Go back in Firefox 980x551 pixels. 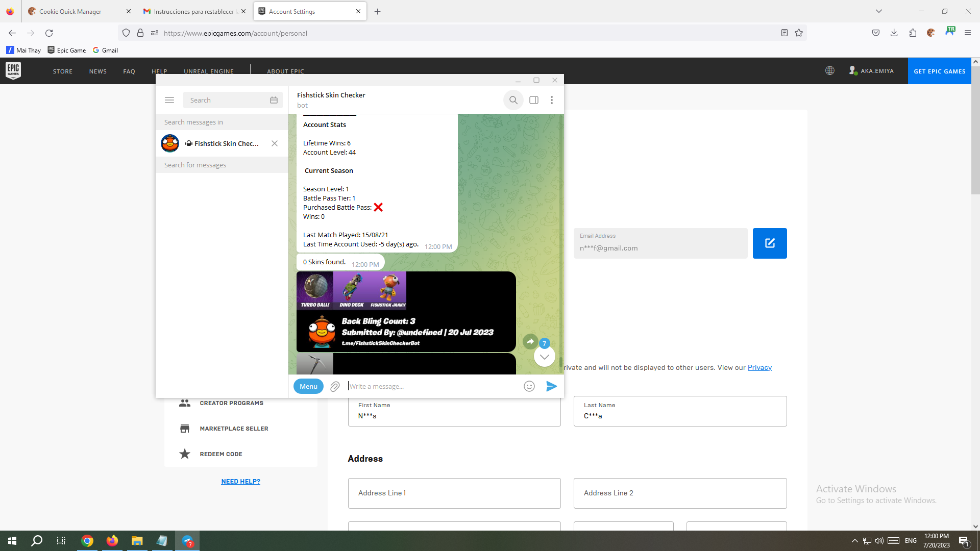click(12, 33)
